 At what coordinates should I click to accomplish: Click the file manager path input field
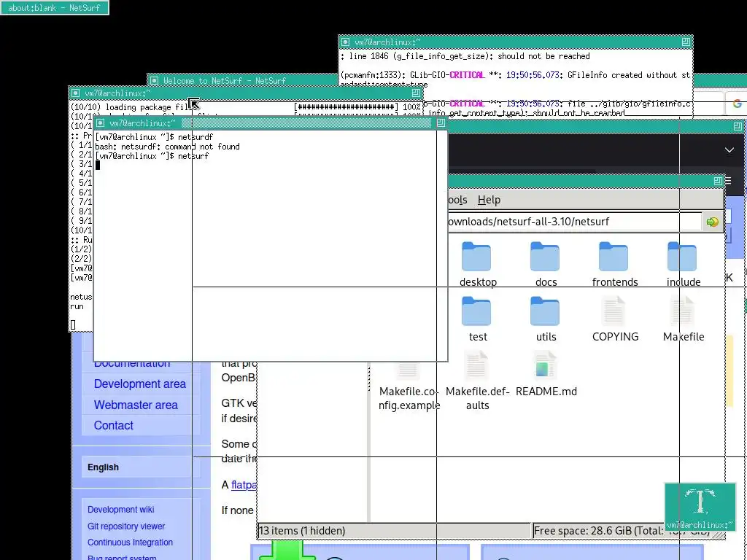click(573, 222)
